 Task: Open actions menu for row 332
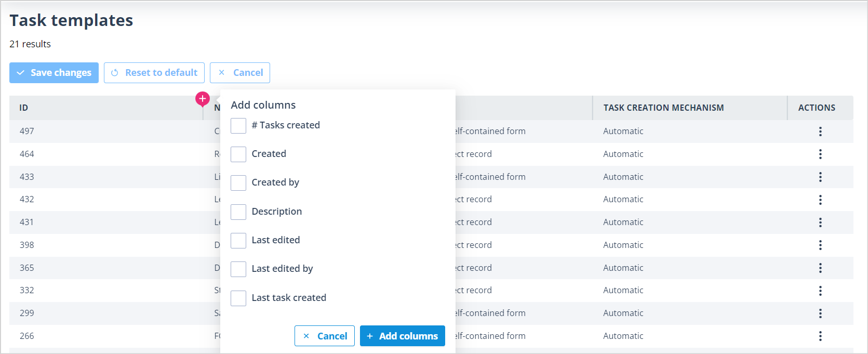(820, 291)
